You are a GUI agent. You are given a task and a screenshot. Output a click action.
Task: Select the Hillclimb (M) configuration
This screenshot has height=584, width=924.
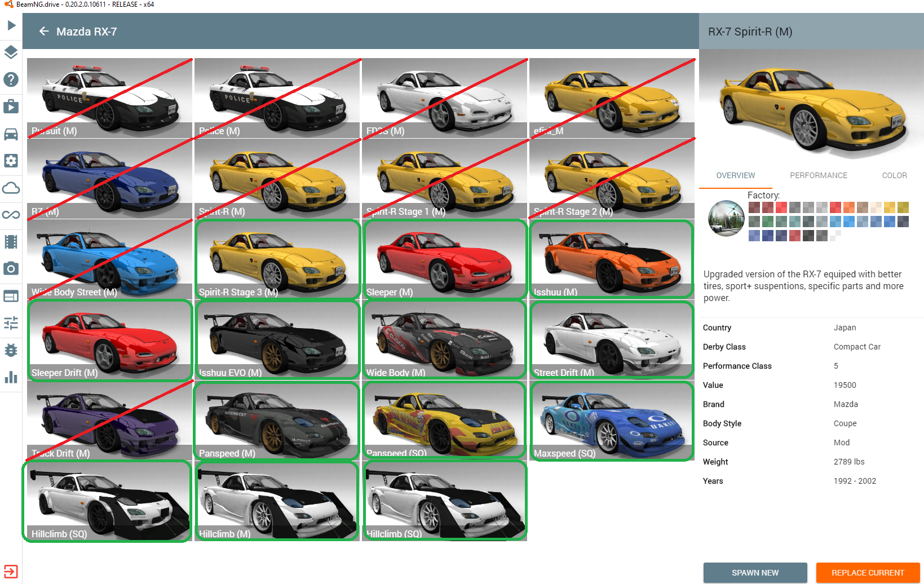(277, 501)
